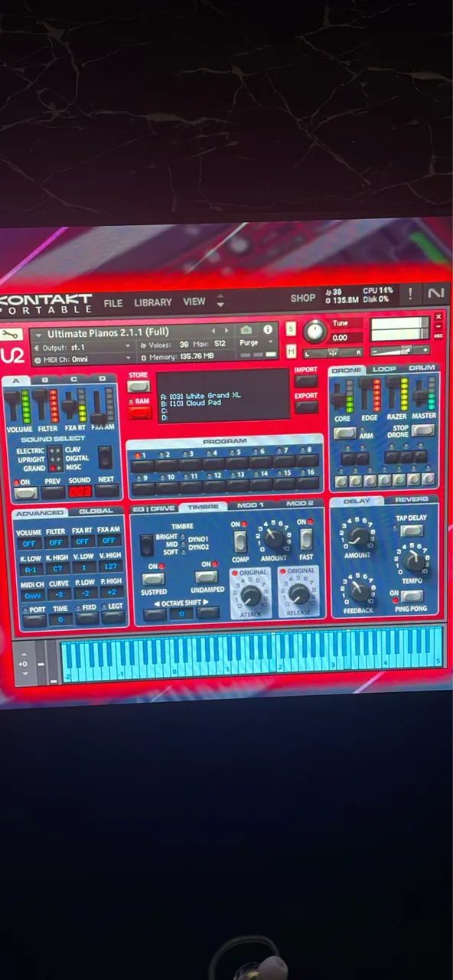Screen dimensions: 453x980
Task: Click the Native Instruments logo icon
Action: (435, 293)
